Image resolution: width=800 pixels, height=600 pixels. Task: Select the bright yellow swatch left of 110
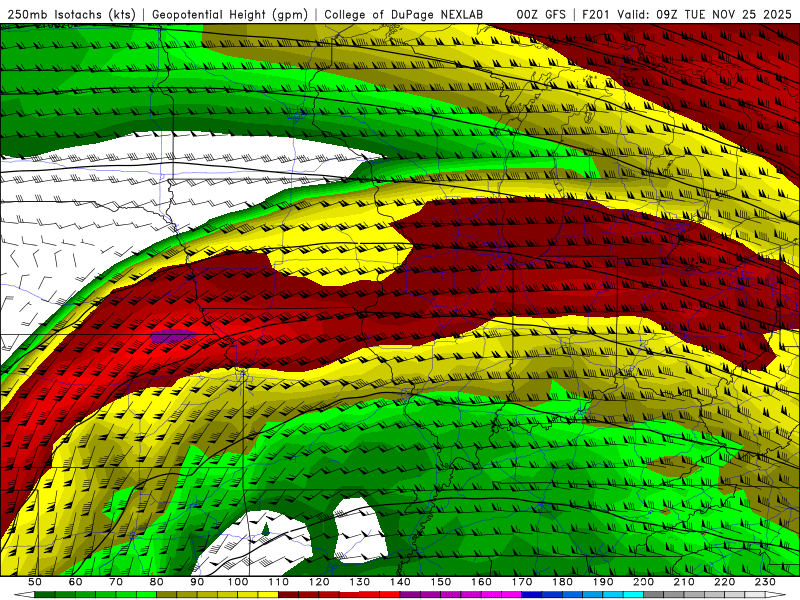(x=268, y=595)
